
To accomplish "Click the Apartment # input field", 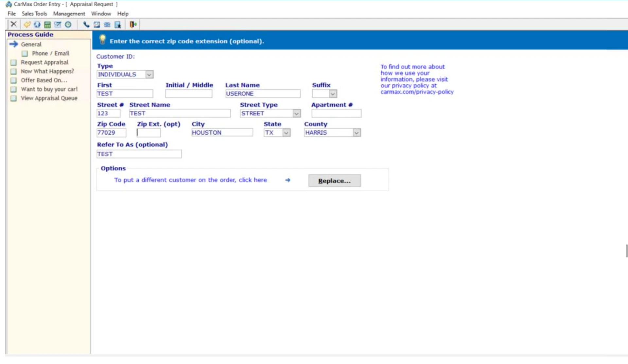I will coord(336,113).
